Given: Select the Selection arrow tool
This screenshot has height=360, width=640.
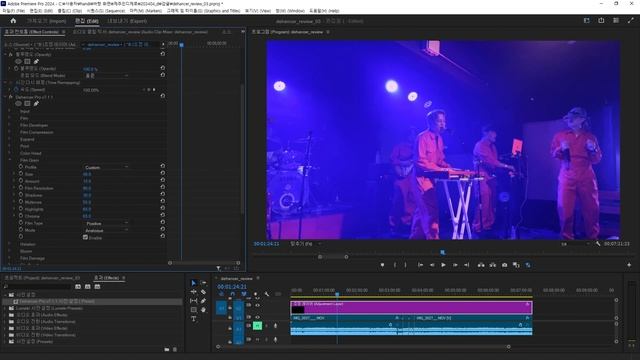Looking at the screenshot, I should pos(193,283).
